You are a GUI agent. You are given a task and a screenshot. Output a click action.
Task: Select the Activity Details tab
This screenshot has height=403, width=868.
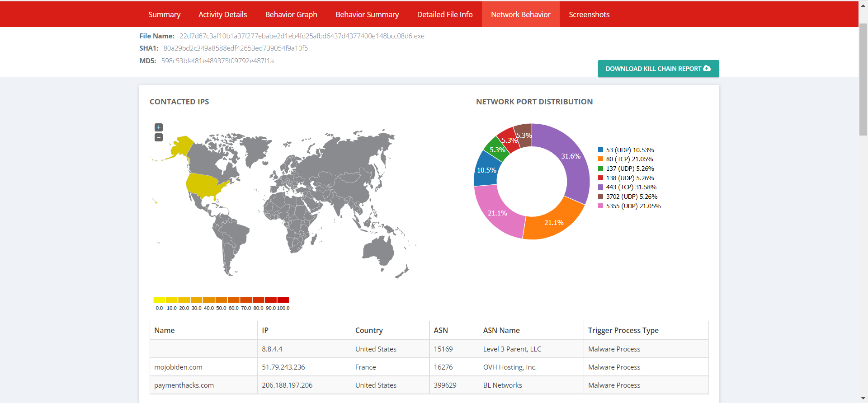[222, 14]
